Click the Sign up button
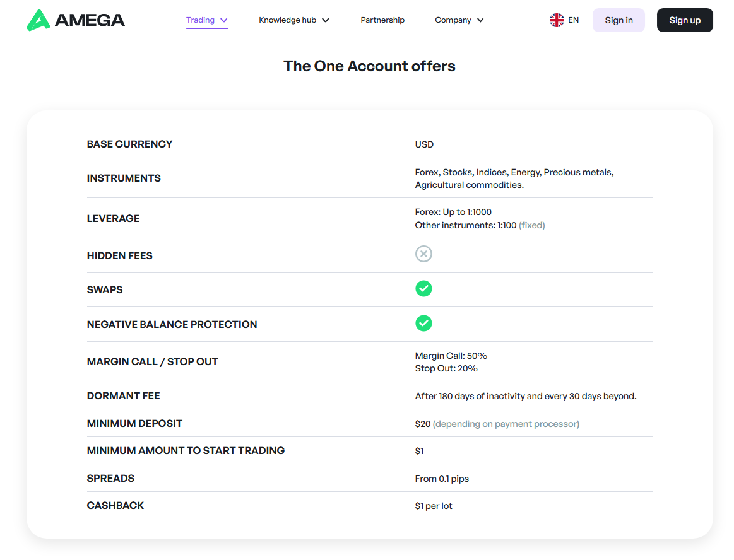This screenshot has width=734, height=560. [x=685, y=20]
